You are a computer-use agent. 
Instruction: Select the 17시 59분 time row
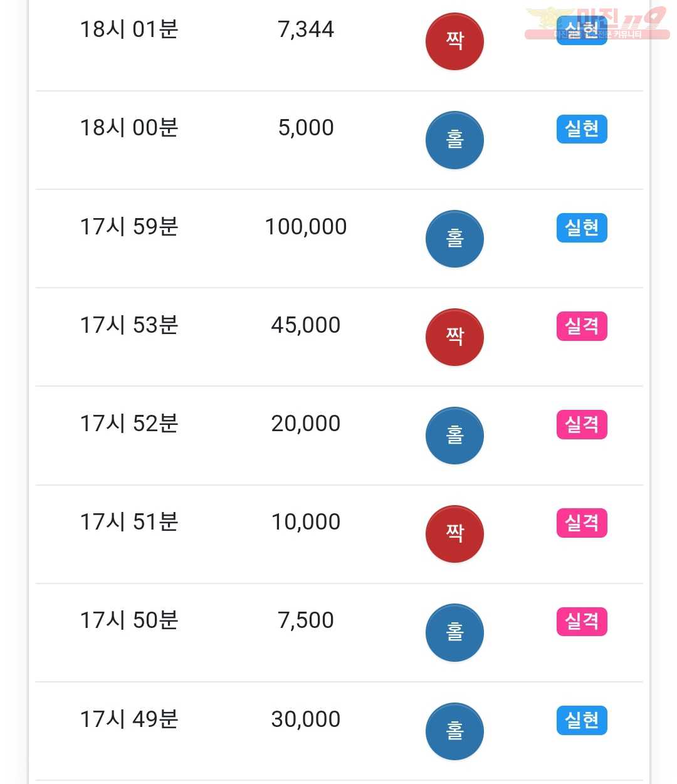pyautogui.click(x=339, y=239)
